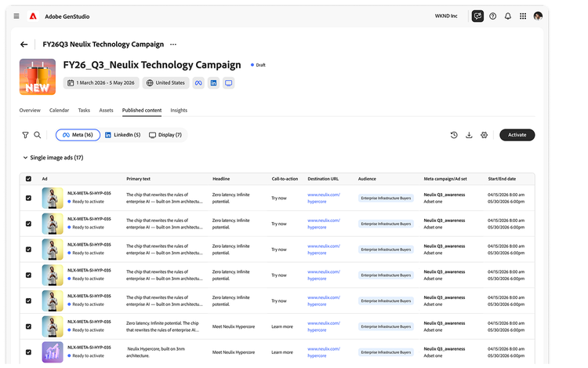Image resolution: width=588 pixels, height=368 pixels.
Task: Uncheck the checkbox of the first Learn more ad row
Action: (28, 326)
